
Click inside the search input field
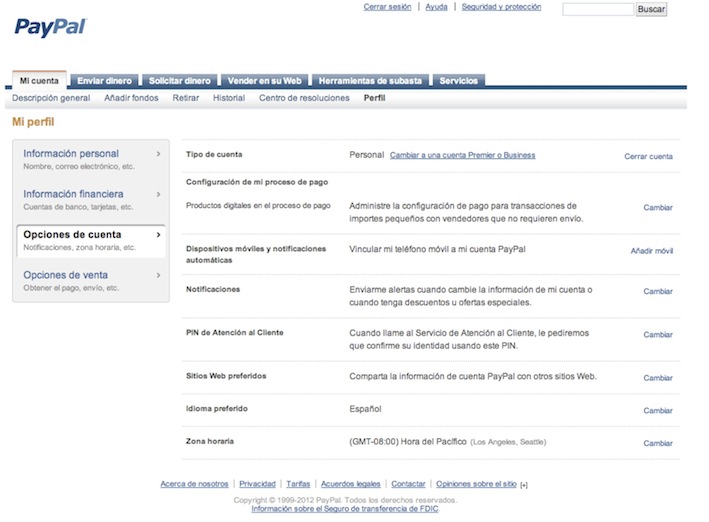tap(597, 9)
